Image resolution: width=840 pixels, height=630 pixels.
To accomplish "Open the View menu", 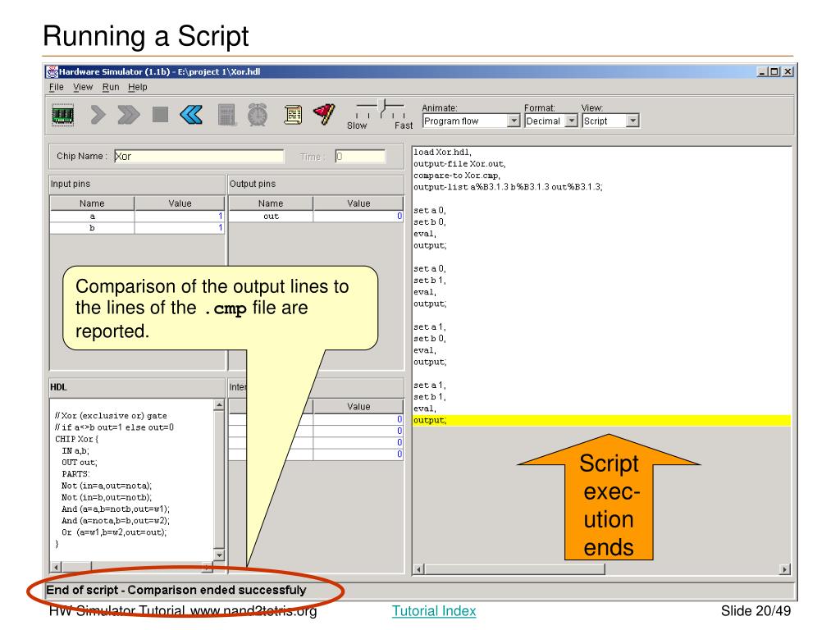I will [83, 87].
